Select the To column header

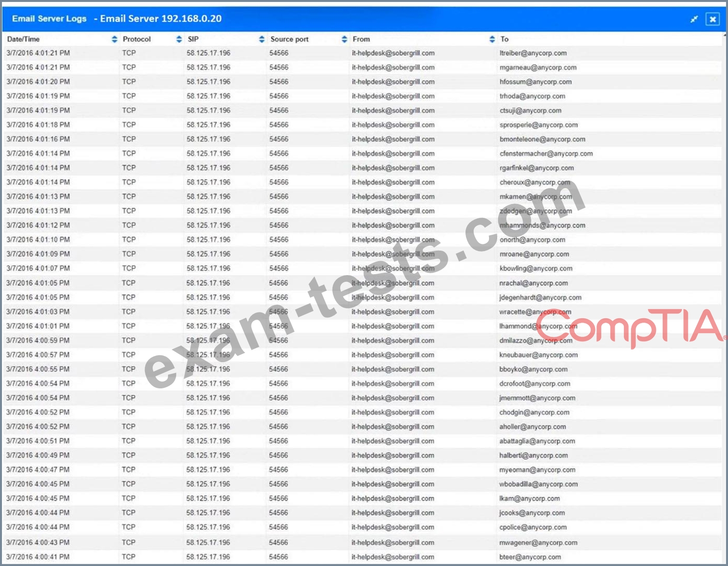click(x=504, y=39)
